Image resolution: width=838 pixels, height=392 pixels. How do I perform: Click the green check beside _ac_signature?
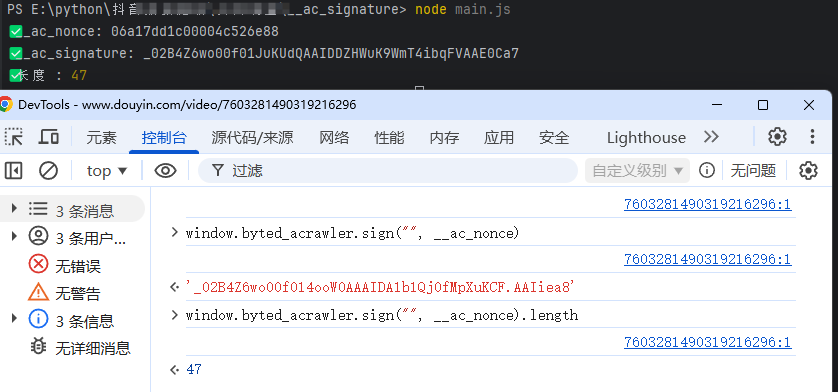click(x=15, y=54)
